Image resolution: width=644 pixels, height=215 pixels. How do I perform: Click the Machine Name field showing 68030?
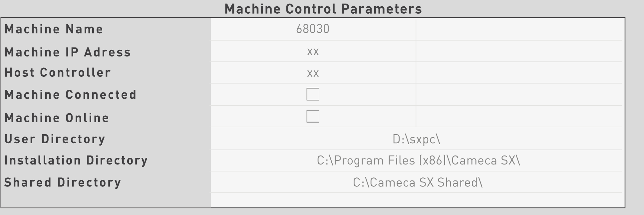(313, 29)
